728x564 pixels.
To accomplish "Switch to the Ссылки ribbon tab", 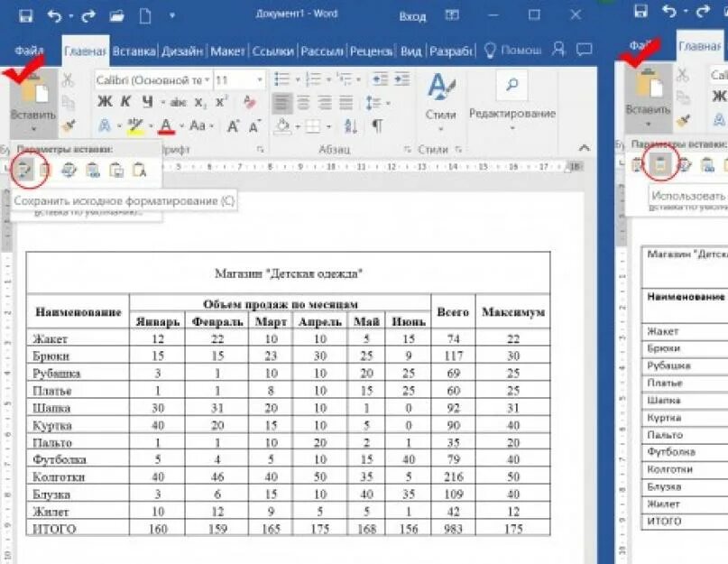I will (x=273, y=51).
